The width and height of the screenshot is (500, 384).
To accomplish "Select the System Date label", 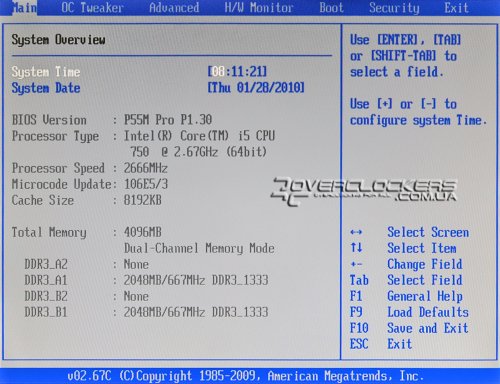I will pos(46,88).
